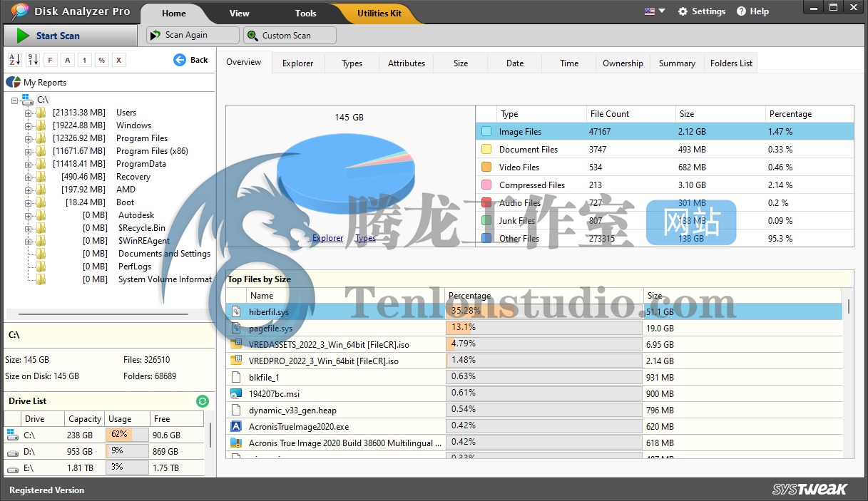Click the blkfile_1 file icon
Viewport: 868px width, 501px height.
[236, 377]
